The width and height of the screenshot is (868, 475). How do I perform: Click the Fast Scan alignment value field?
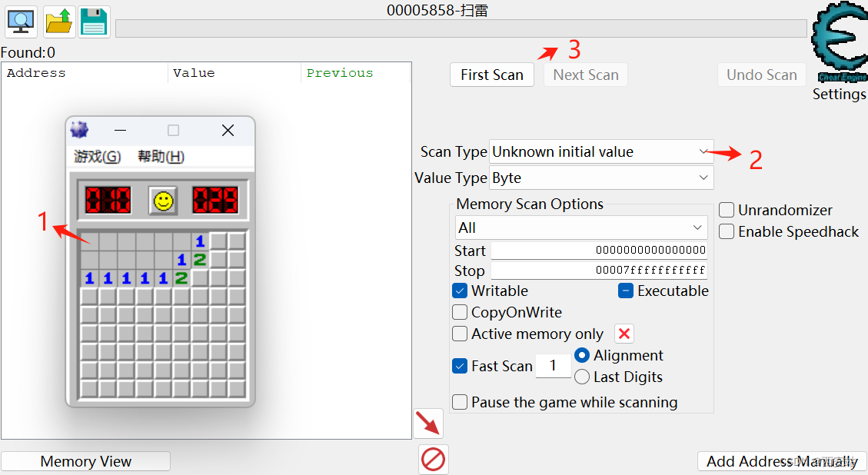tap(553, 366)
